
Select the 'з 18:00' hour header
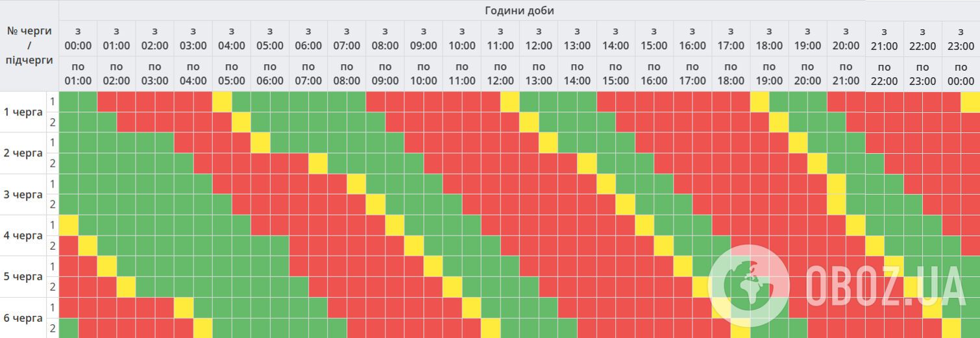769,38
